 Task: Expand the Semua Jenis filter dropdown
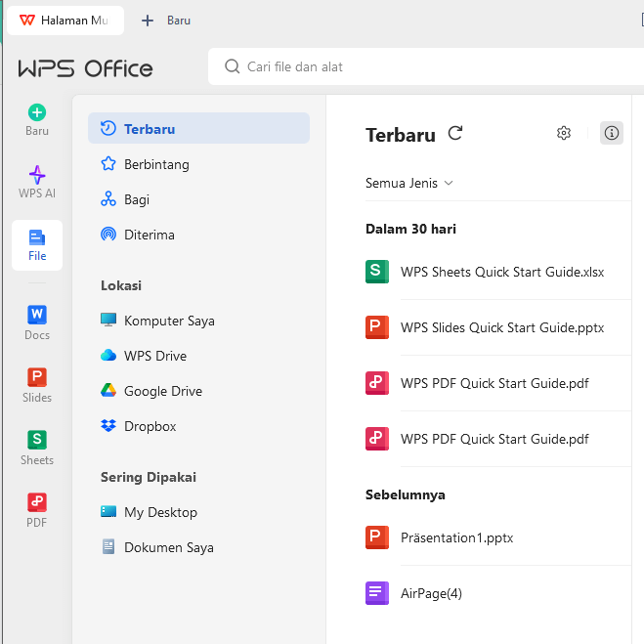tap(409, 183)
